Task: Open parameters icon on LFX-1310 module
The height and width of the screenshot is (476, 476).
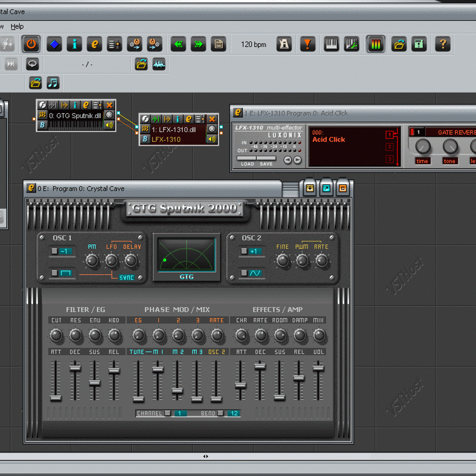Action: pyautogui.click(x=200, y=119)
